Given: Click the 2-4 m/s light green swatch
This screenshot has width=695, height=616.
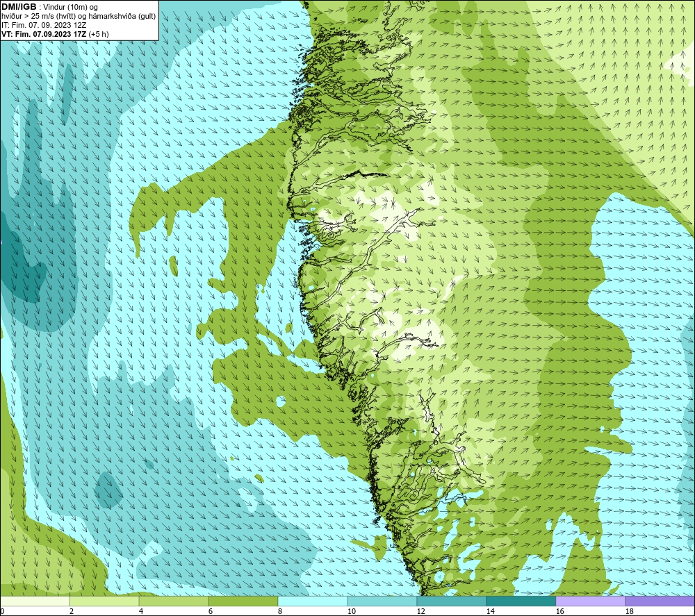Looking at the screenshot, I should click(x=104, y=601).
